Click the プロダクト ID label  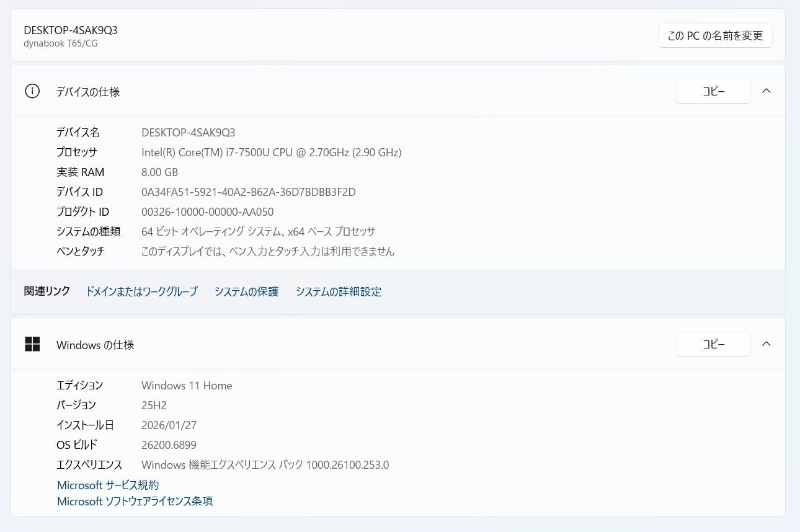83,212
